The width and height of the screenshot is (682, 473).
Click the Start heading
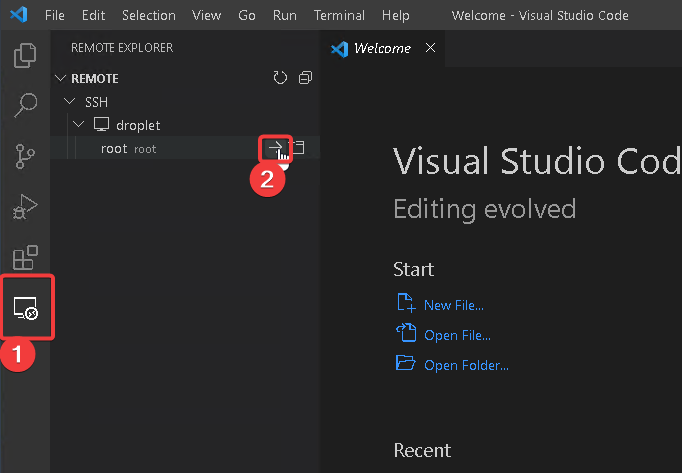414,269
